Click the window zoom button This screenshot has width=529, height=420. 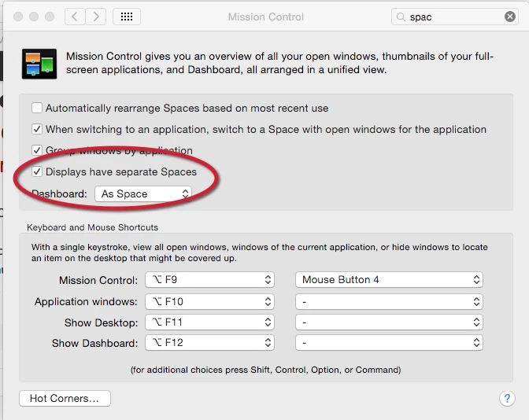pos(50,17)
